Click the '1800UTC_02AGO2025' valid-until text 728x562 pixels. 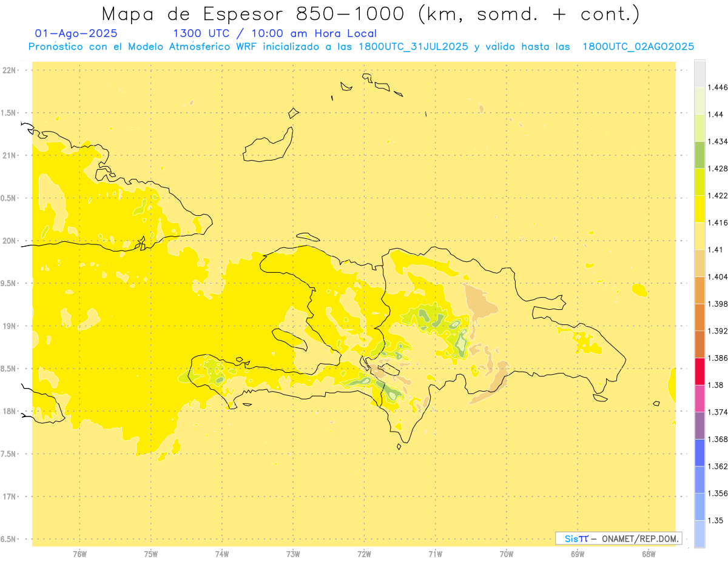pyautogui.click(x=638, y=47)
